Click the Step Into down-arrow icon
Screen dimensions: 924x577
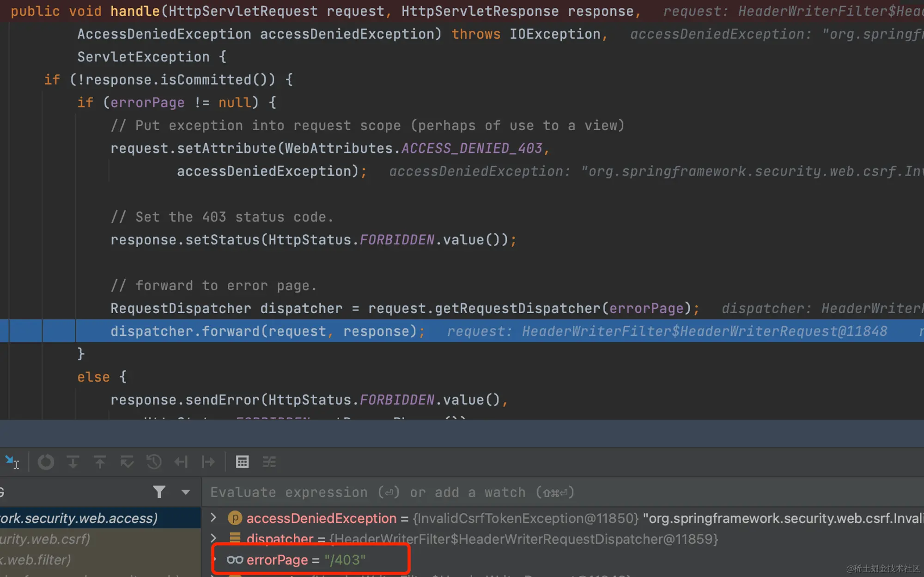click(73, 462)
